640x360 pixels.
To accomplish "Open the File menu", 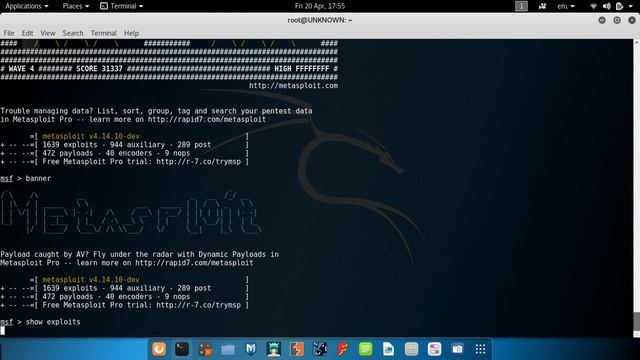I will point(9,33).
